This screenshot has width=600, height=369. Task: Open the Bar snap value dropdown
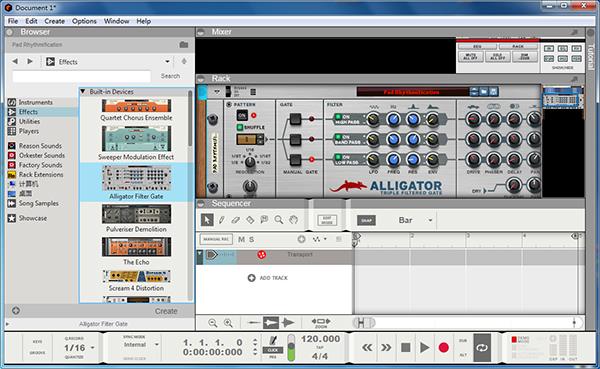tap(430, 220)
